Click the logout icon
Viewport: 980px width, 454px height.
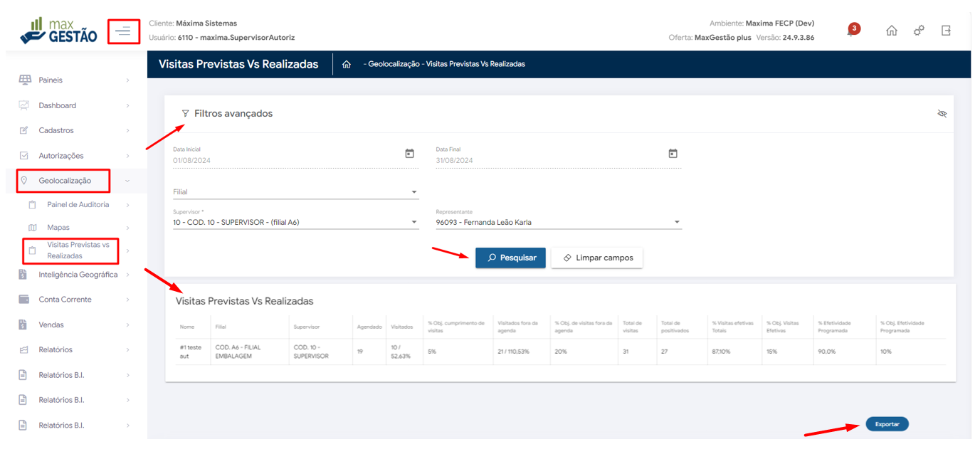pyautogui.click(x=946, y=31)
